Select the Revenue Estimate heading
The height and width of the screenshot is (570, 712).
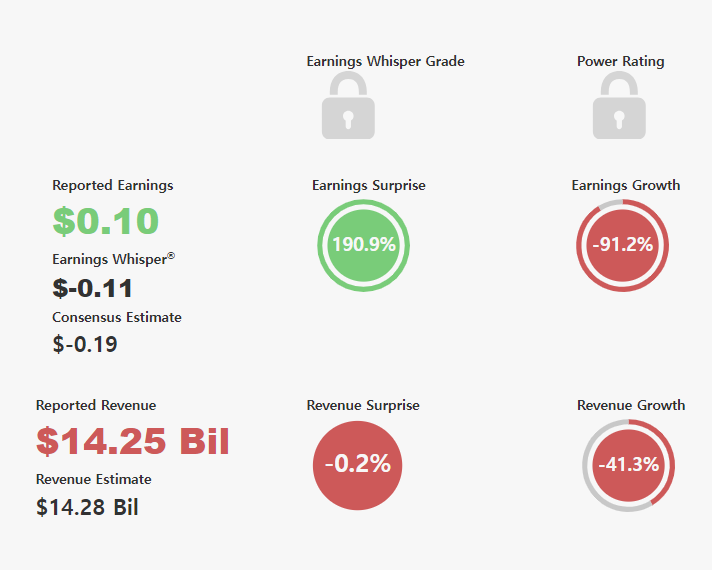click(94, 479)
